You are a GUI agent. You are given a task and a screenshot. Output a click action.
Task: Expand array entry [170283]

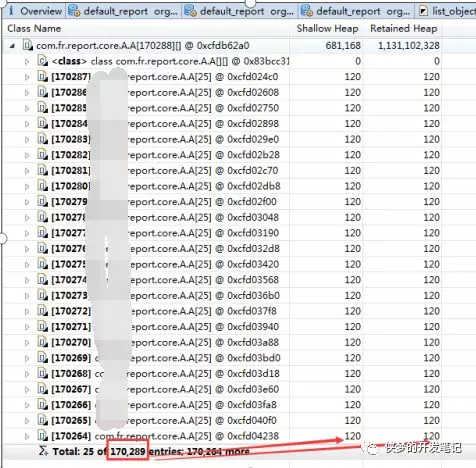pyautogui.click(x=27, y=139)
